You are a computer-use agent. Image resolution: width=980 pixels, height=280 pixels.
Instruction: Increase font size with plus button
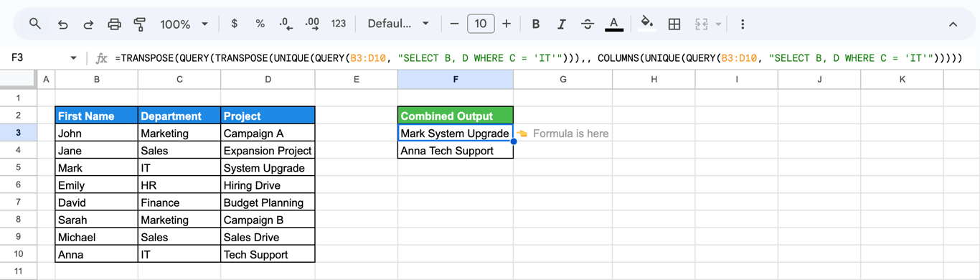point(507,24)
